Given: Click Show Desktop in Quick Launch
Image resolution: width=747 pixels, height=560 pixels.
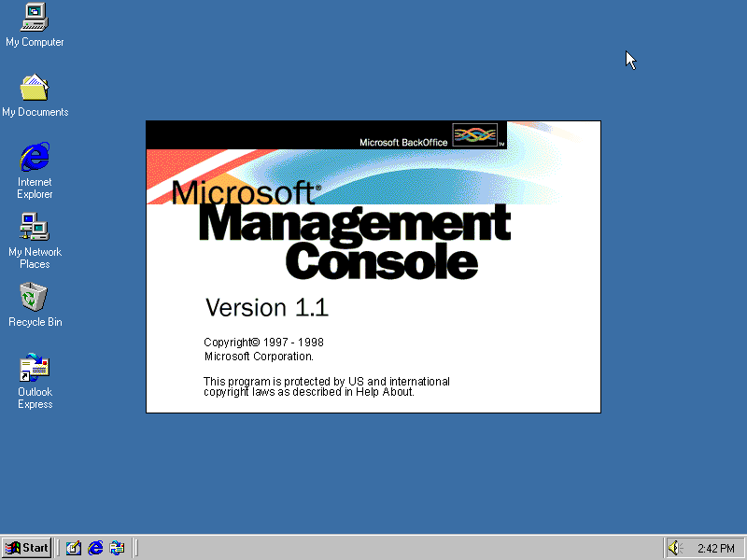Looking at the screenshot, I should (74, 548).
